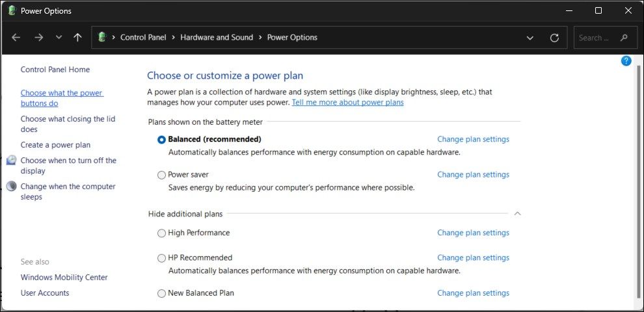Expand the address bar history dropdown

pos(530,38)
